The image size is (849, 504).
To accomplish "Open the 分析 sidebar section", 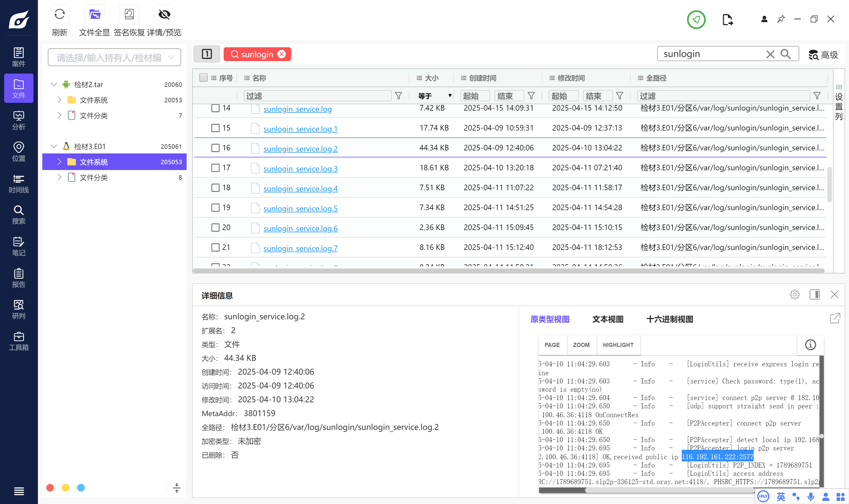I will pyautogui.click(x=19, y=120).
